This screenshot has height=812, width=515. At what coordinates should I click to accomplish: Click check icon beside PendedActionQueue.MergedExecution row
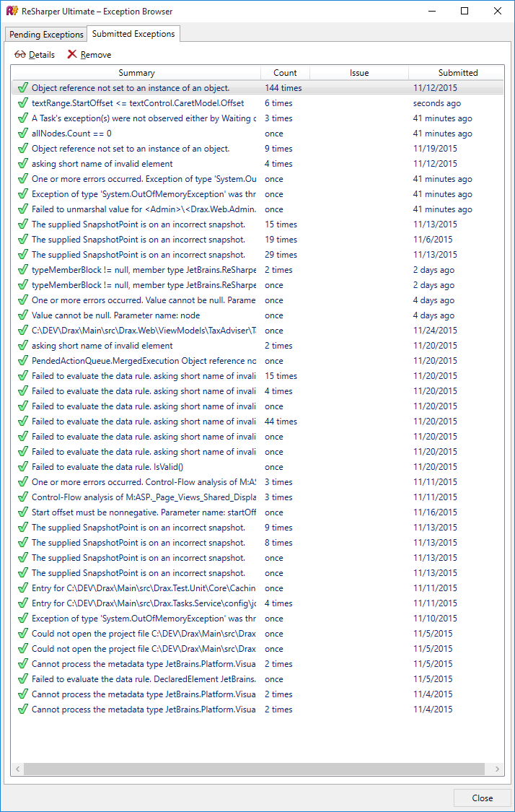(x=23, y=360)
